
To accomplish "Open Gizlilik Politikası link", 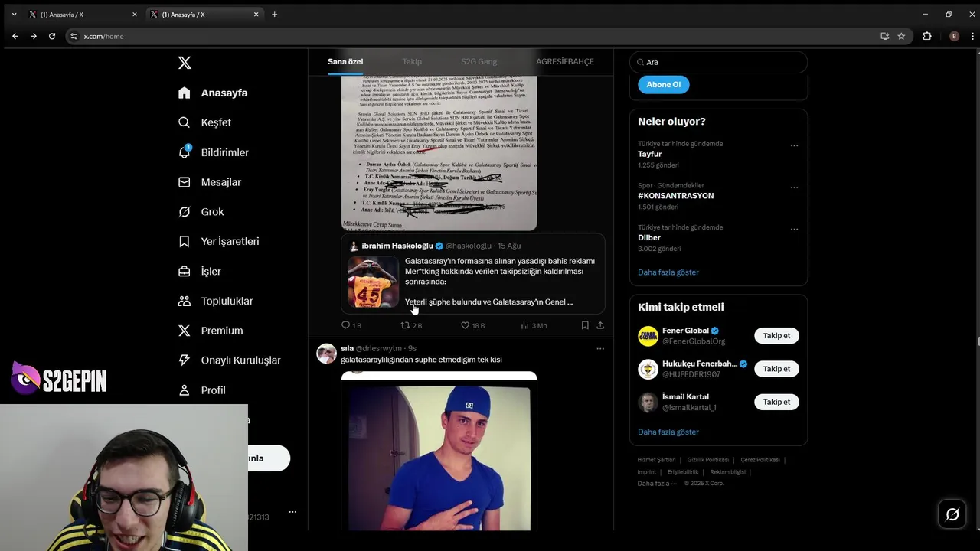I will 708,460.
